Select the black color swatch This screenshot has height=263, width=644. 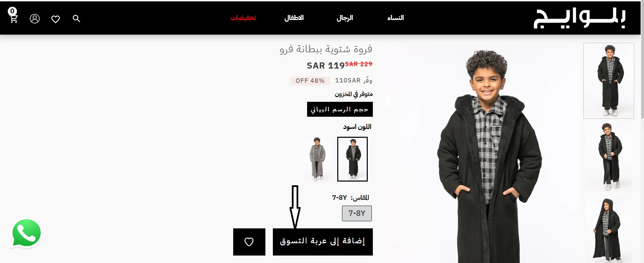tap(353, 159)
